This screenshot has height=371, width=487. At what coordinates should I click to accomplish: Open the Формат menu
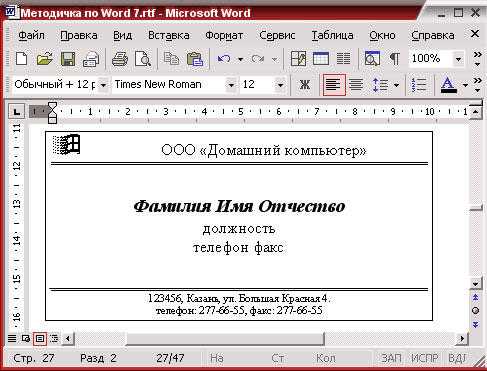tap(224, 35)
